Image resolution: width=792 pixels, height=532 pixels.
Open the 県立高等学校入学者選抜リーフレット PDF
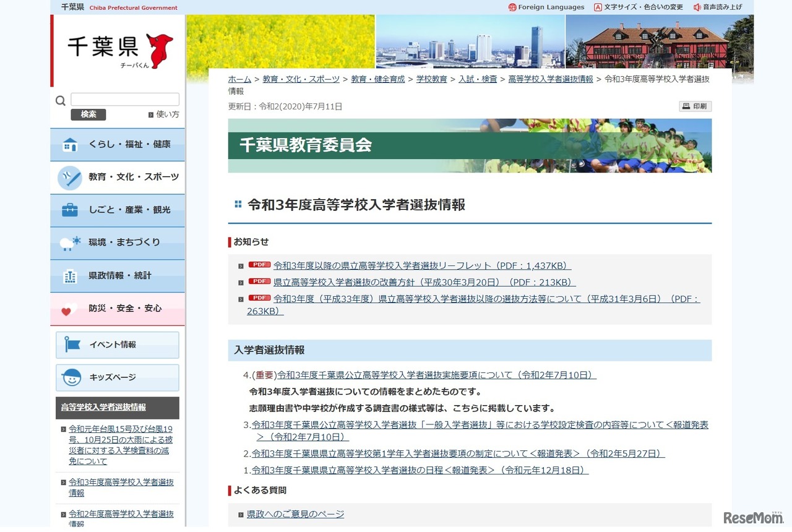tap(422, 266)
